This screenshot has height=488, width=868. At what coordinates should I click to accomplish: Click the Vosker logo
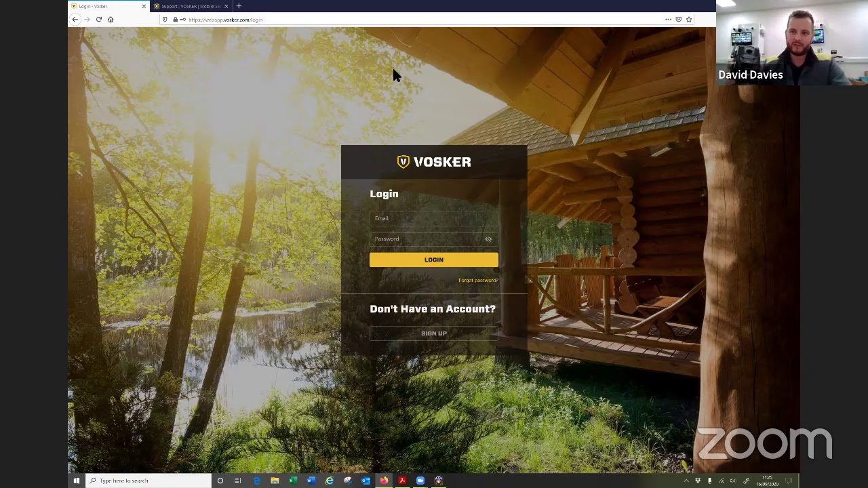[x=434, y=162]
